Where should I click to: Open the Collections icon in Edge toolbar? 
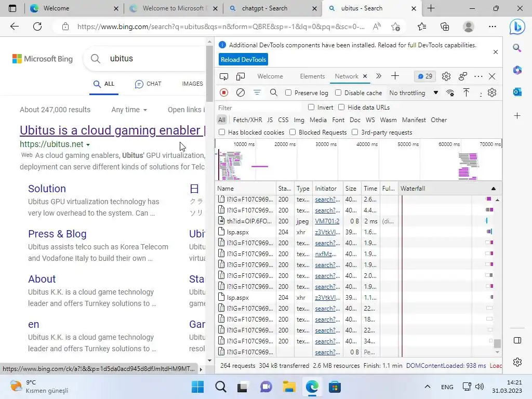[445, 26]
